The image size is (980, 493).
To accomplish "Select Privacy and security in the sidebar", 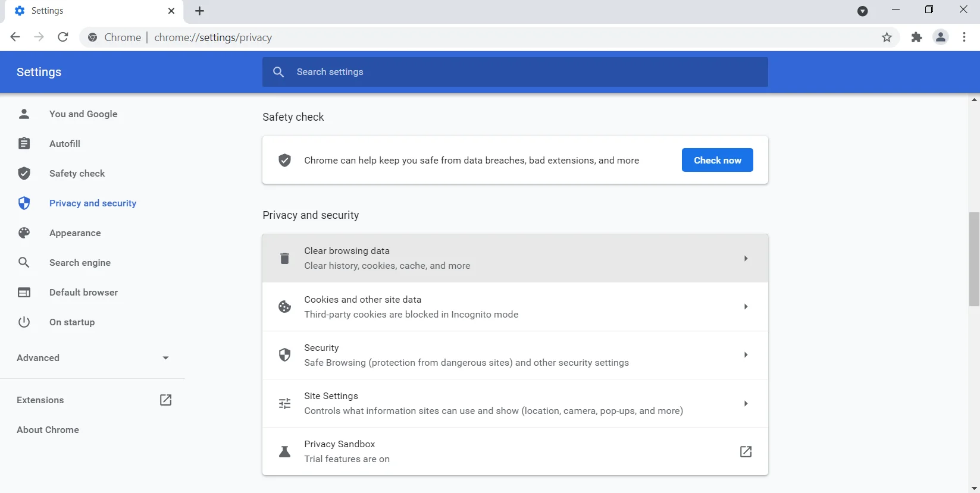I will 92,203.
